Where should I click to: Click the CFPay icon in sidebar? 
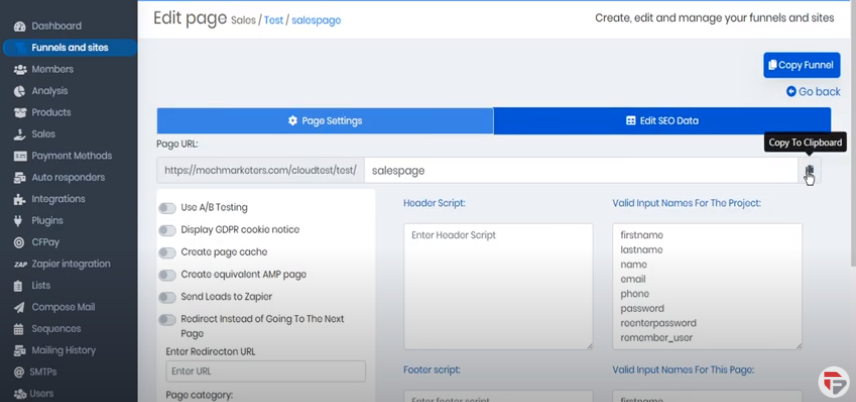[x=20, y=242]
